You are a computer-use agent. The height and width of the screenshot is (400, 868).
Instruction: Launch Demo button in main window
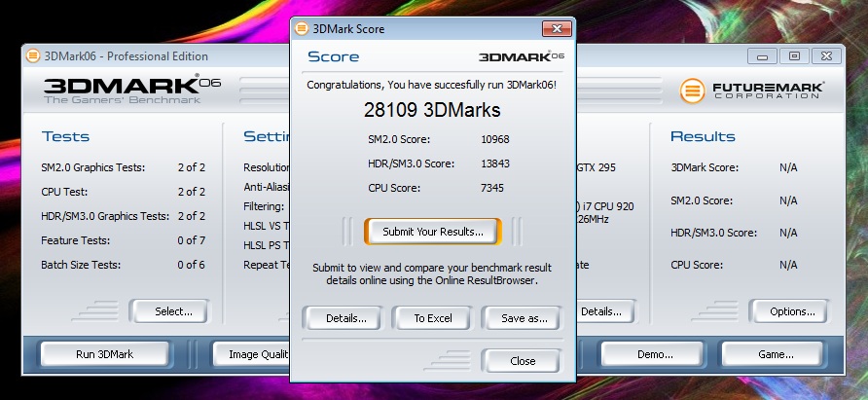(655, 354)
